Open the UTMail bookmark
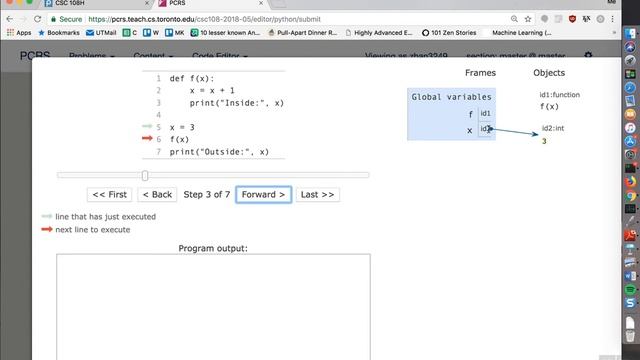 (101, 33)
